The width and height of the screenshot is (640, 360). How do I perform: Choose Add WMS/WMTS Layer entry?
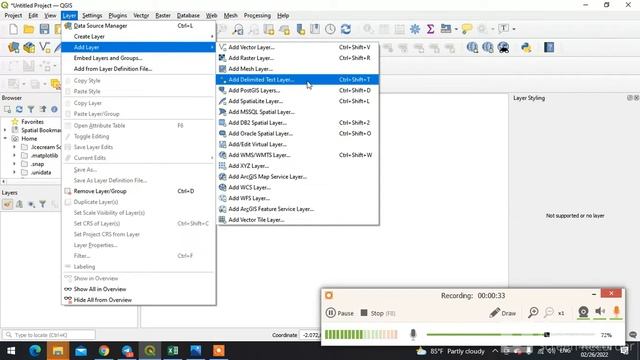pyautogui.click(x=298, y=155)
